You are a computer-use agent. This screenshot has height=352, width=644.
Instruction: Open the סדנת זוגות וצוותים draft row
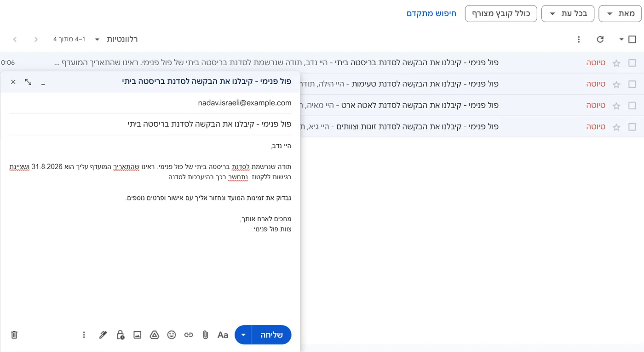click(471, 127)
